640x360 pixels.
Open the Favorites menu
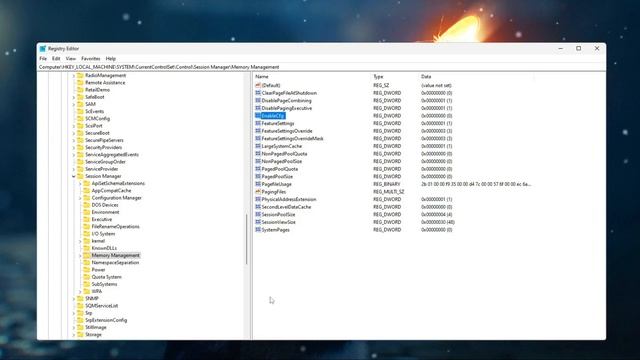click(91, 59)
